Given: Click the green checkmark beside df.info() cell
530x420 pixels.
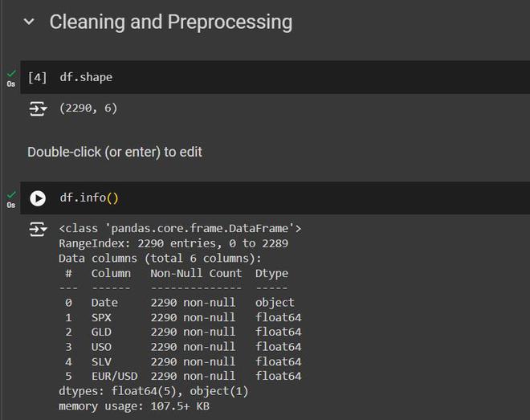Looking at the screenshot, I should tap(11, 194).
